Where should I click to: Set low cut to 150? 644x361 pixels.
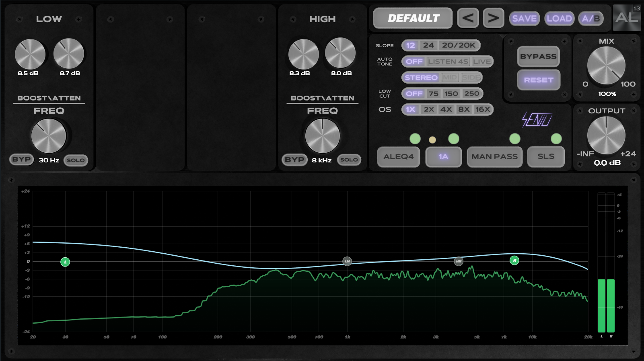[x=451, y=94]
